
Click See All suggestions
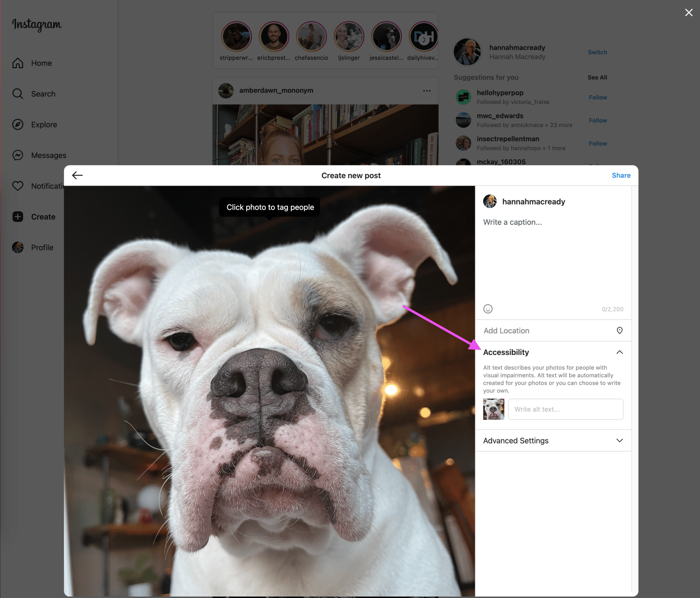(597, 77)
